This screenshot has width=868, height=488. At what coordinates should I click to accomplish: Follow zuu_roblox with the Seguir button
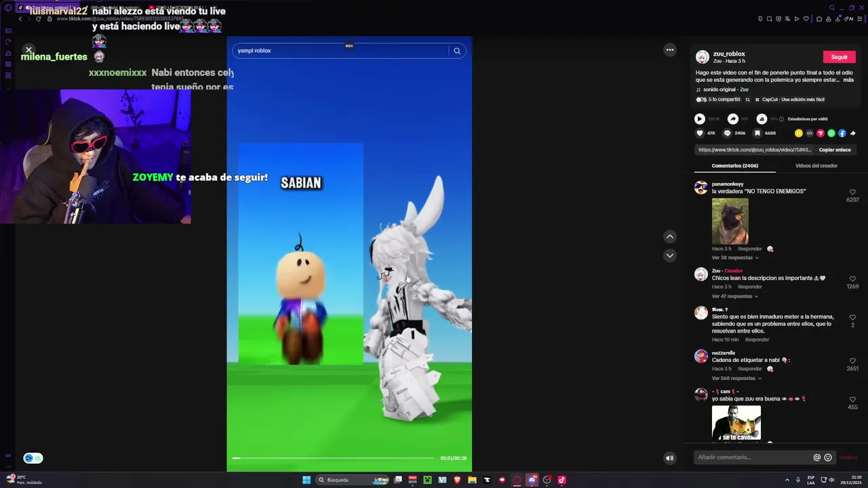[840, 57]
